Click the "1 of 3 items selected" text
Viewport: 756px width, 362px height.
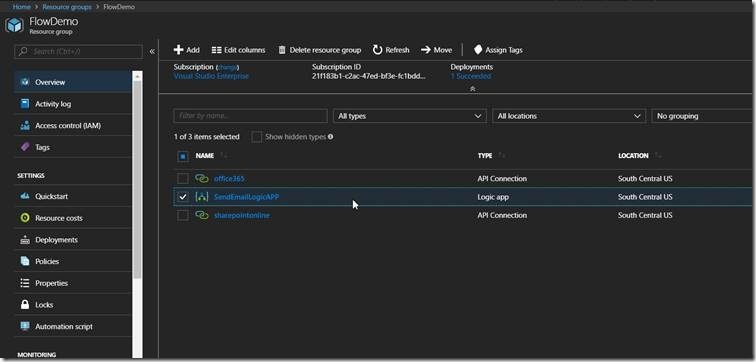(x=207, y=137)
